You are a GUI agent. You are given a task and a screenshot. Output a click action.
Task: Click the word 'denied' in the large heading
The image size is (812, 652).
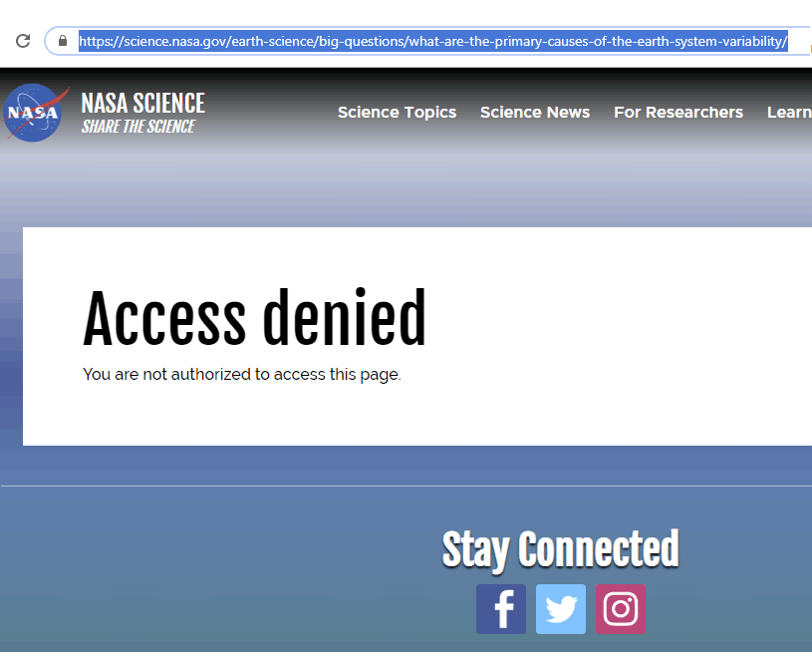point(345,318)
